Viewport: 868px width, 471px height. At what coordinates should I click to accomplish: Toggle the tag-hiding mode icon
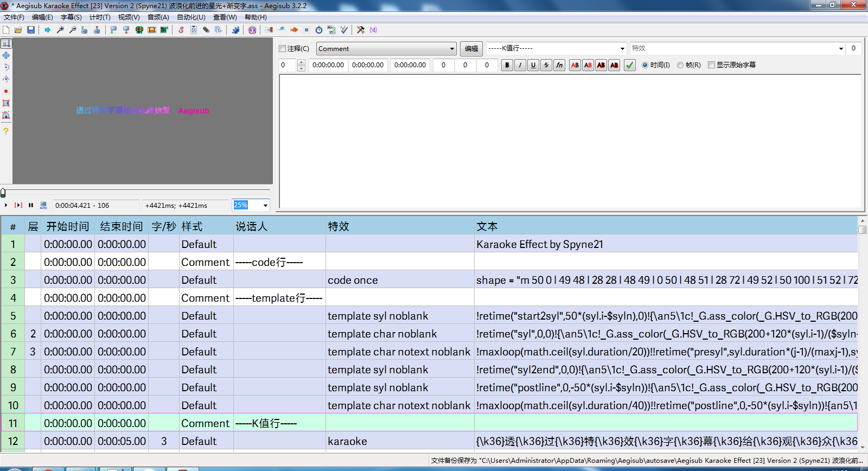coord(373,30)
